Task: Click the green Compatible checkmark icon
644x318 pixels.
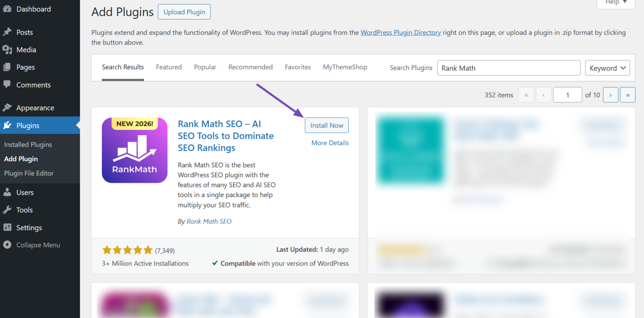Action: tap(215, 263)
